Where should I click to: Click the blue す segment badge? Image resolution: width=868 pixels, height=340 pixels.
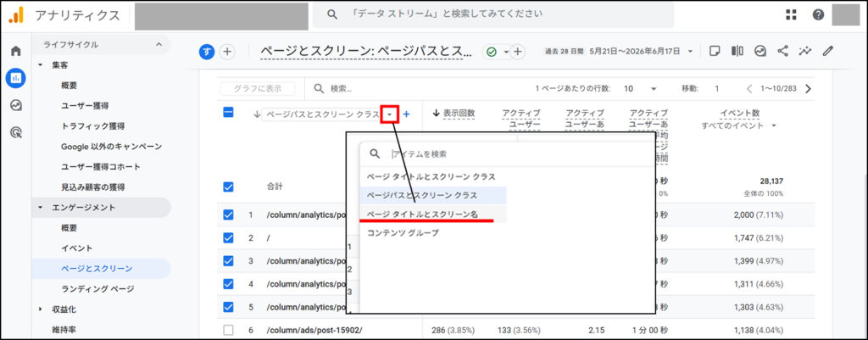(x=207, y=52)
